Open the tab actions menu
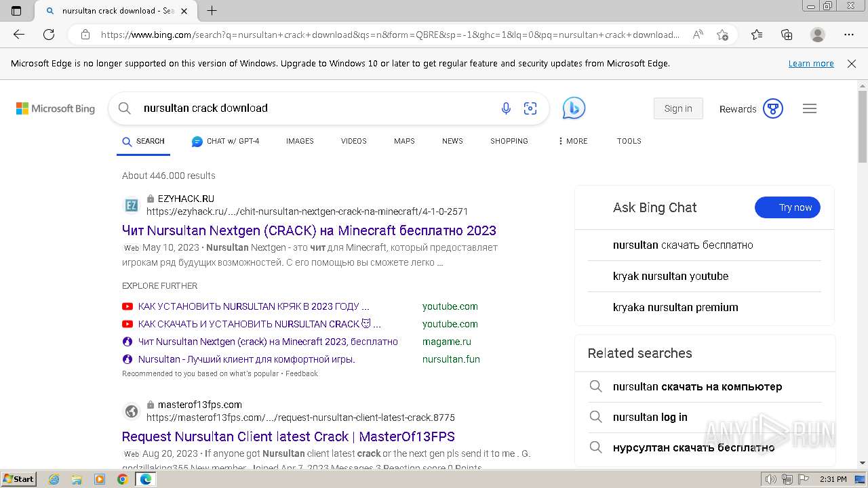 pos(16,11)
